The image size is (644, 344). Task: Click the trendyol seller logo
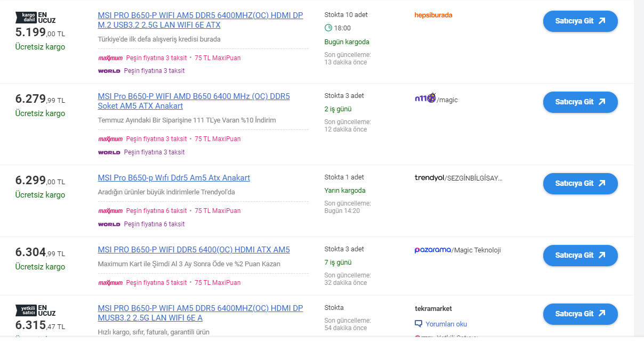coord(429,178)
